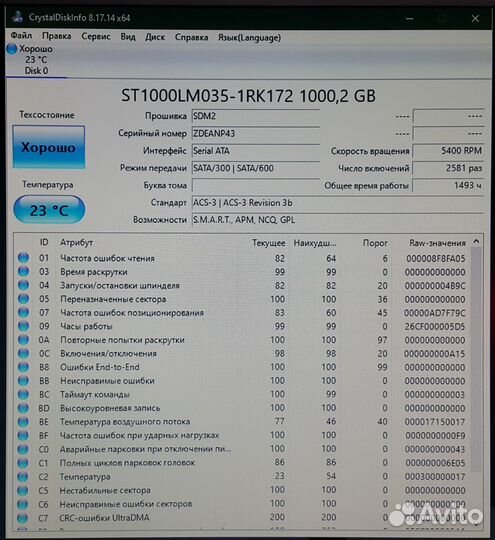
Task: Click the Стандарт field ACS-3 Revision 3b
Action: [x=338, y=202]
